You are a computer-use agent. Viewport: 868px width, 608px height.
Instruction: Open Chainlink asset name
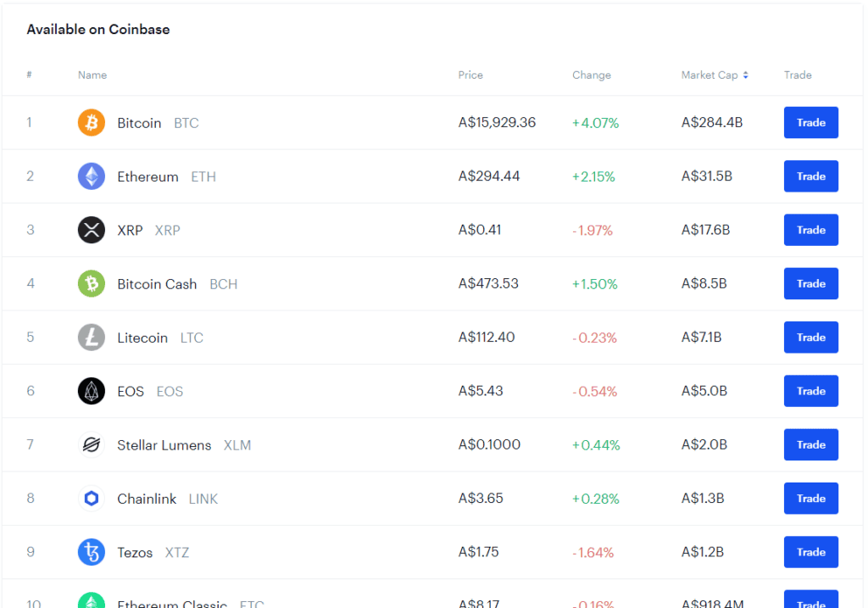coord(147,499)
